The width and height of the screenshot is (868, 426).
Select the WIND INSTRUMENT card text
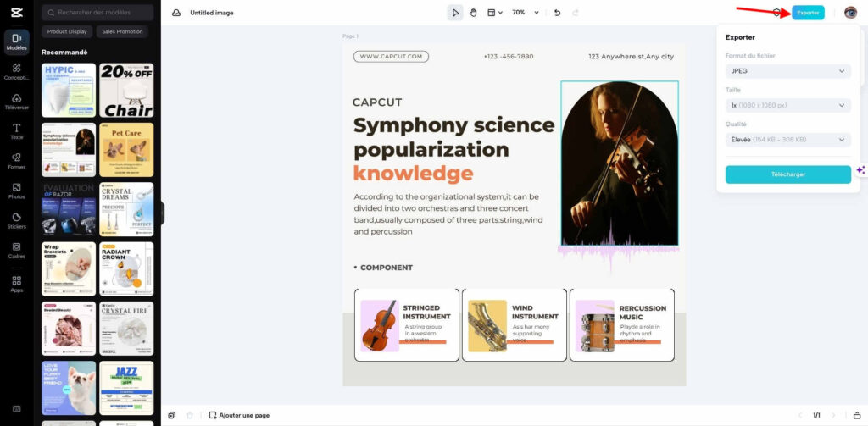pyautogui.click(x=535, y=312)
